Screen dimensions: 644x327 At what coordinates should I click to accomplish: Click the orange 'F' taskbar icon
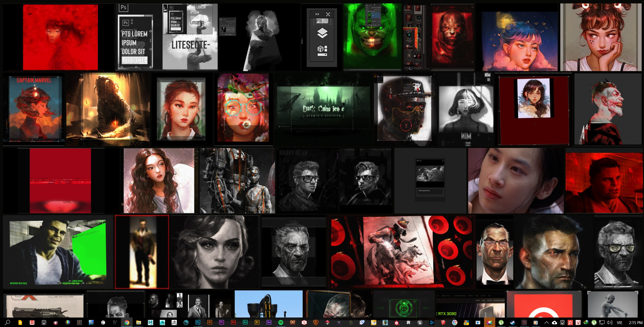[x=79, y=322]
